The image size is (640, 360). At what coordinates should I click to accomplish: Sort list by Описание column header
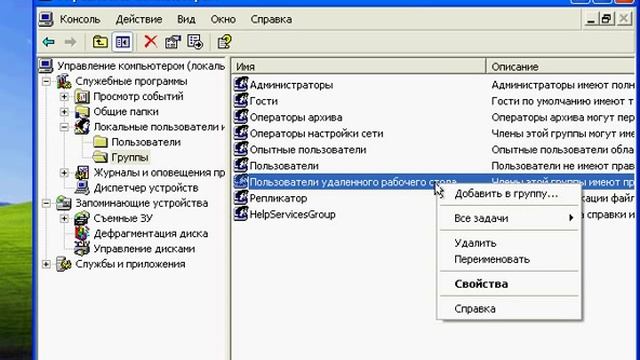pos(560,67)
